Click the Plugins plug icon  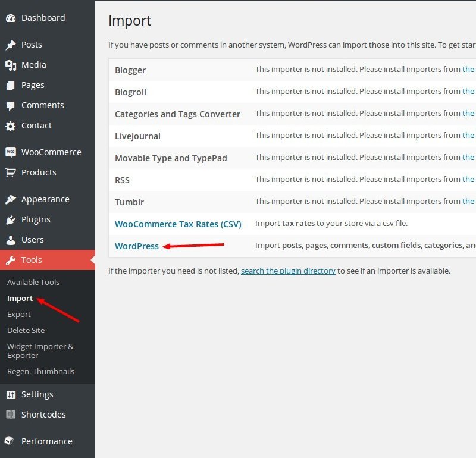coord(11,219)
